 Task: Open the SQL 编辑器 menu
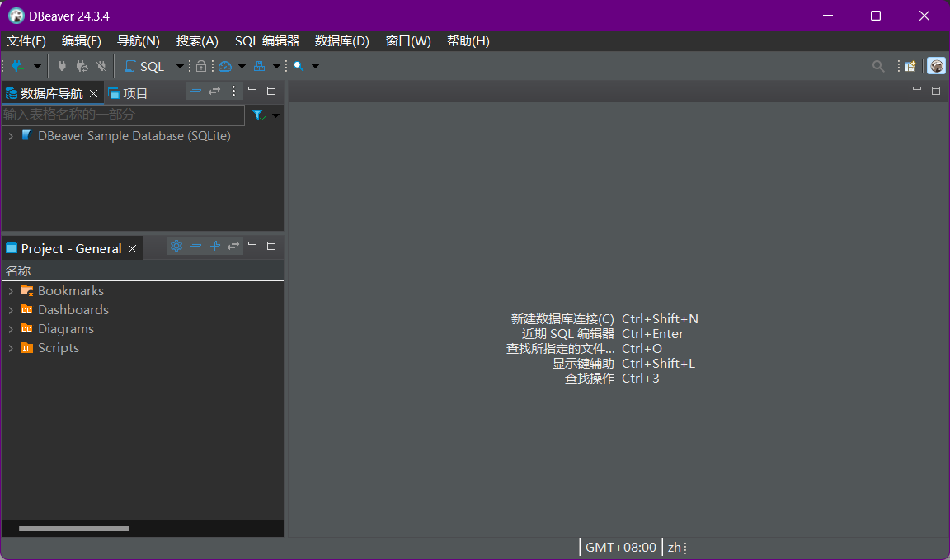pos(267,41)
